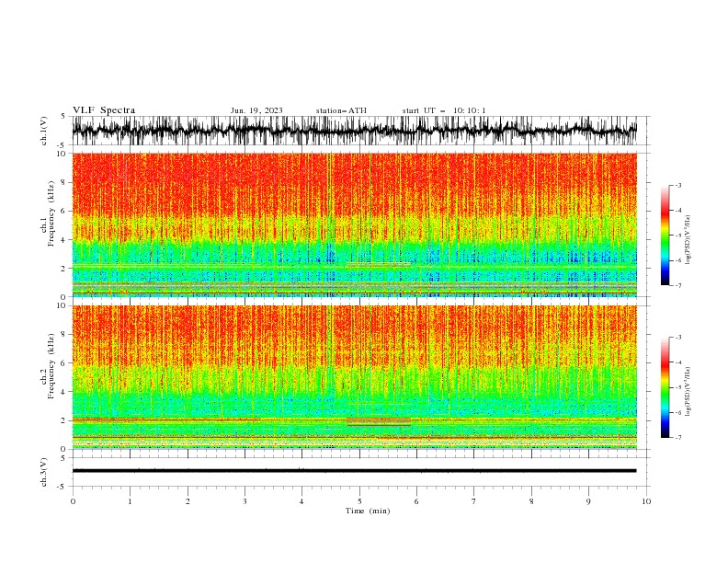Click the log(PSD) label beside the ch.1 color bar

(688, 240)
